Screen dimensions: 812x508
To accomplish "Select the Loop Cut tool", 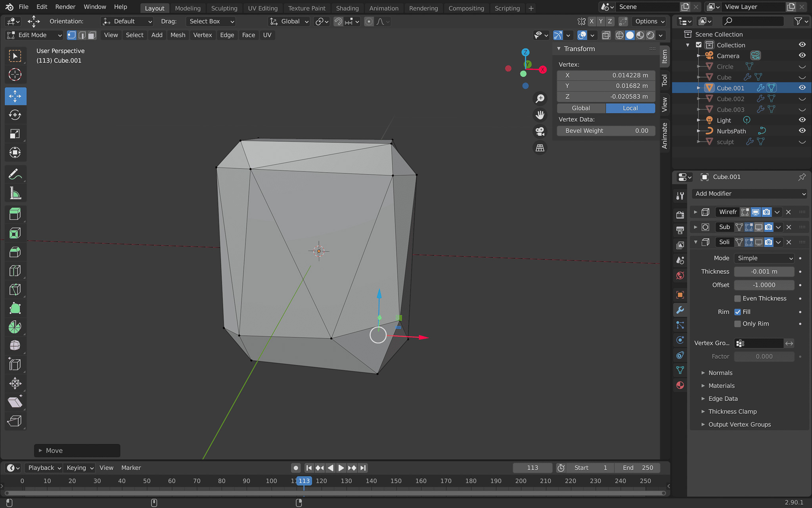I will 15,271.
